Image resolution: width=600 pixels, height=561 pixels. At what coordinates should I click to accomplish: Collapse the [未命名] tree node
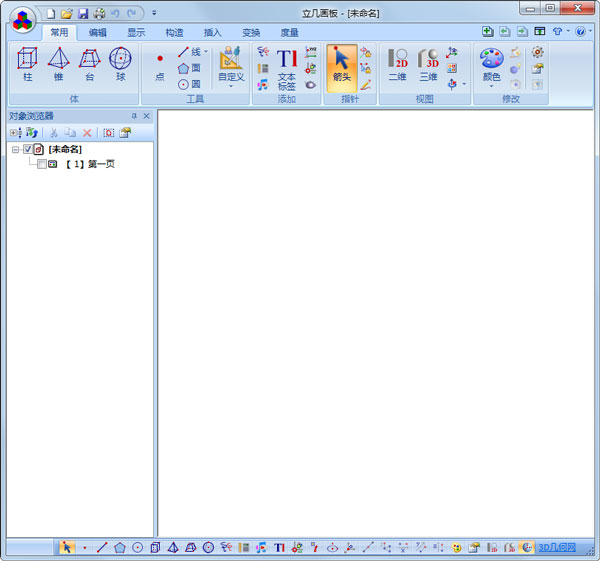click(15, 149)
